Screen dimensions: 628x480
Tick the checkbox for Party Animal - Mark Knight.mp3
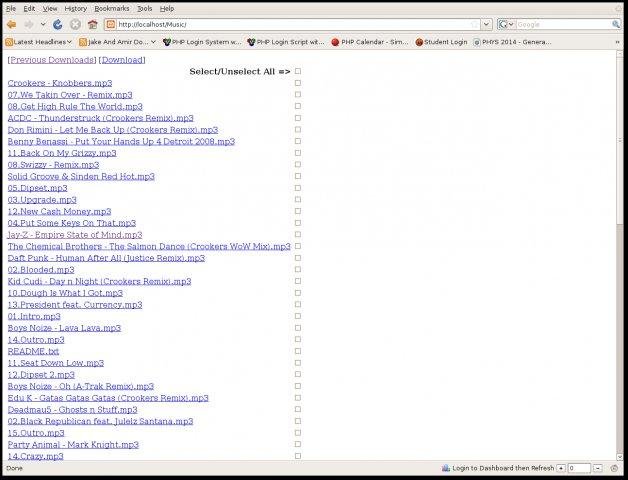[x=298, y=444]
